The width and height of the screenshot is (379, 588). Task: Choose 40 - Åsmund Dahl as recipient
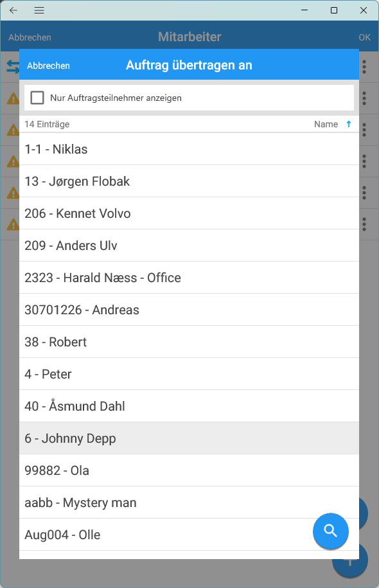click(189, 406)
